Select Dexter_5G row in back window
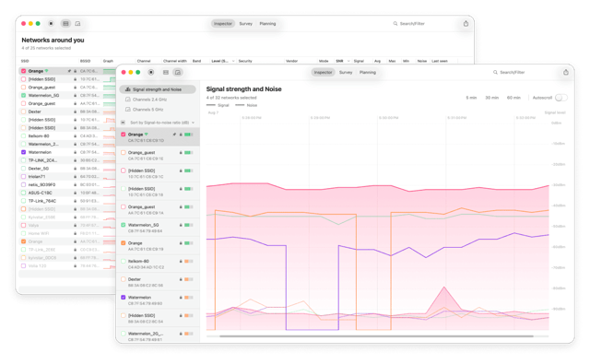This screenshot has width=590, height=364. coord(67,169)
